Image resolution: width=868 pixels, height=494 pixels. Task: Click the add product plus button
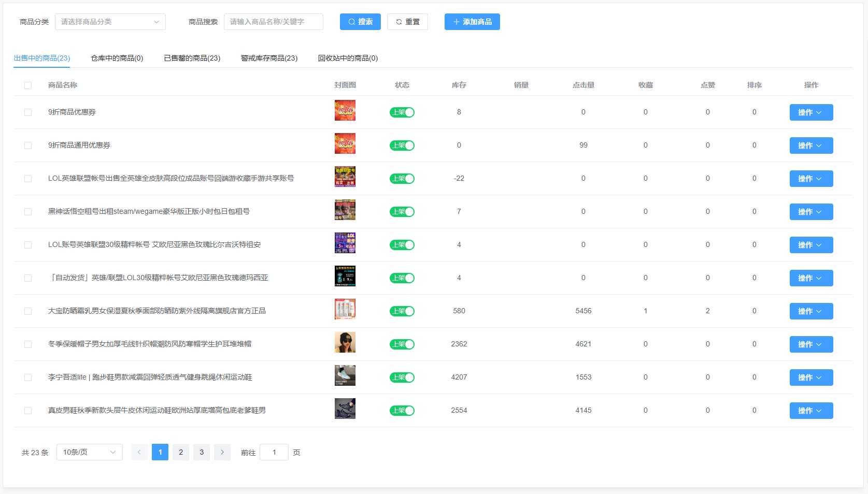[x=472, y=22]
